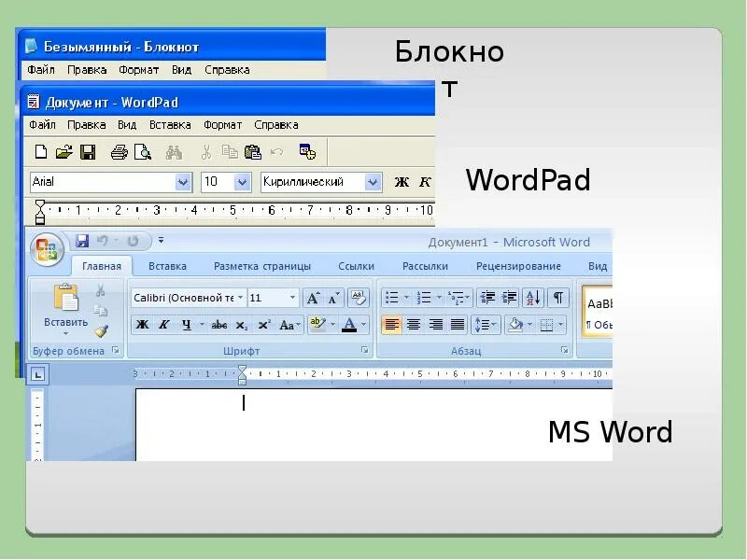Click the Sort A-Я icon in Word

(x=533, y=298)
